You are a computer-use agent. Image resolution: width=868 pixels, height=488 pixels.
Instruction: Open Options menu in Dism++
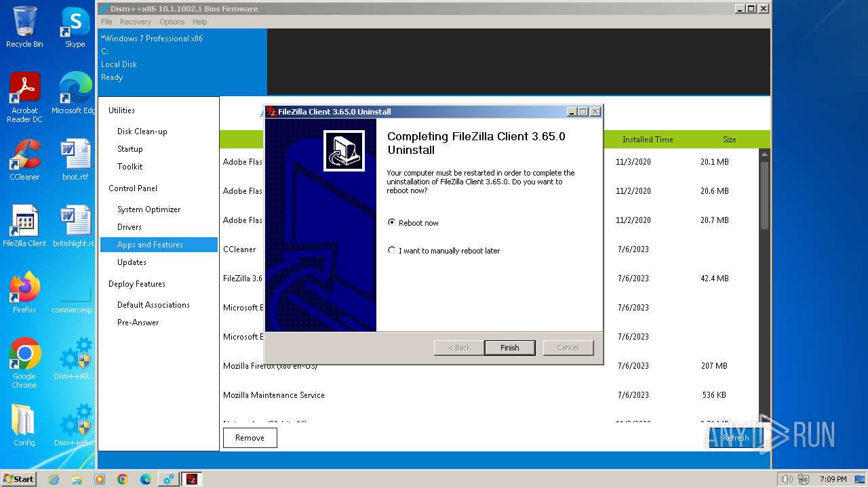172,22
